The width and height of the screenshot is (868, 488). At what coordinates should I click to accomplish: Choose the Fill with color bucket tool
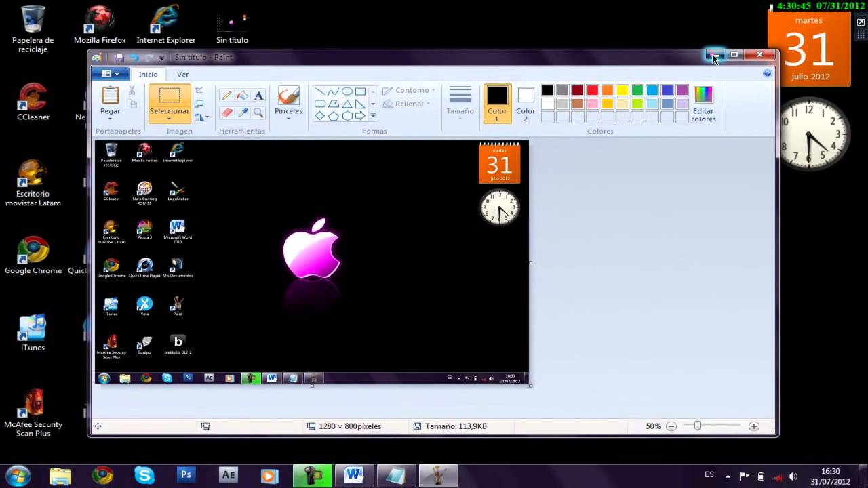243,96
